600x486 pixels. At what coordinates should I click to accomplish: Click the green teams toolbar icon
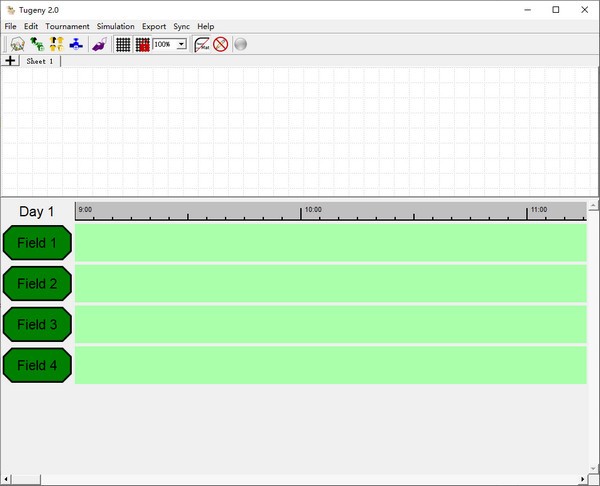(37, 44)
